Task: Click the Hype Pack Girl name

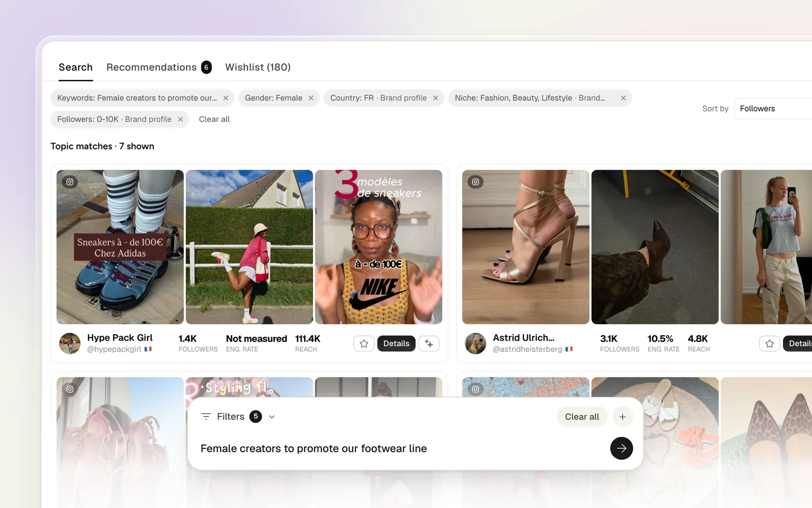Action: click(120, 338)
